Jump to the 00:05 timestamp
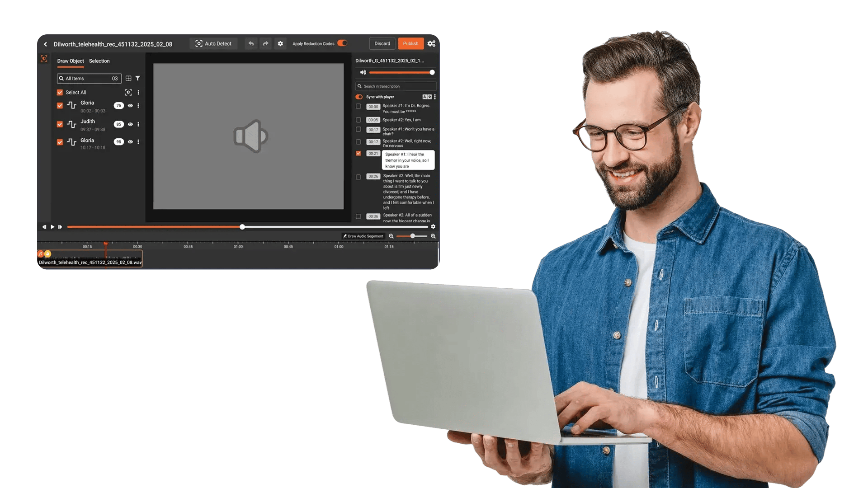The width and height of the screenshot is (868, 488). tap(373, 120)
